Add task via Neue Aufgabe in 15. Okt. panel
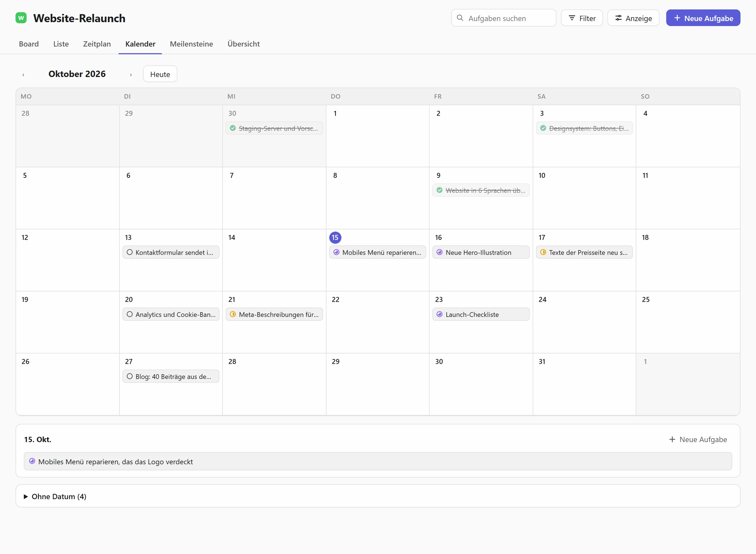The image size is (756, 554). click(698, 439)
